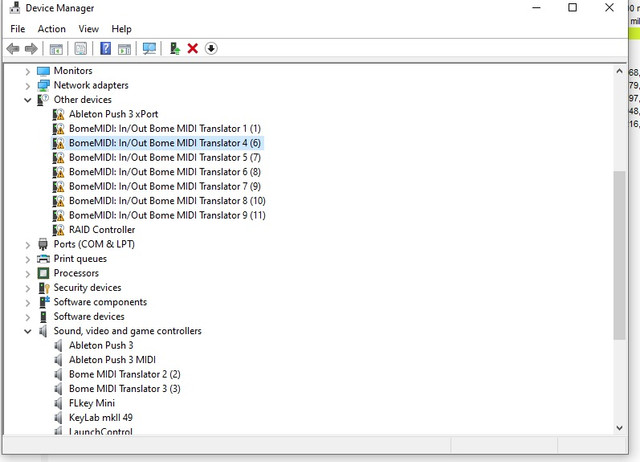Click the Show/Hide Console Tree toolbar icon

click(x=56, y=49)
